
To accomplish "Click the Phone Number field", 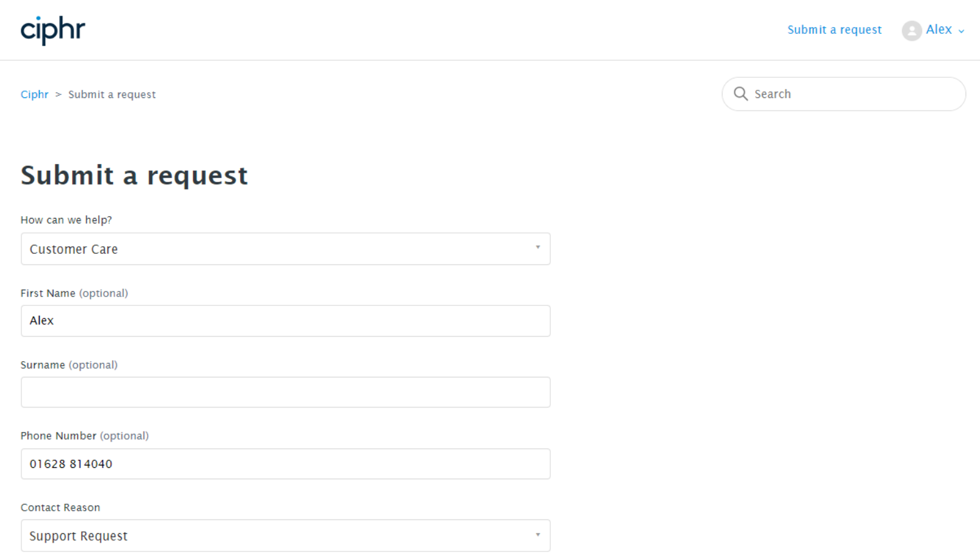I will tap(285, 464).
